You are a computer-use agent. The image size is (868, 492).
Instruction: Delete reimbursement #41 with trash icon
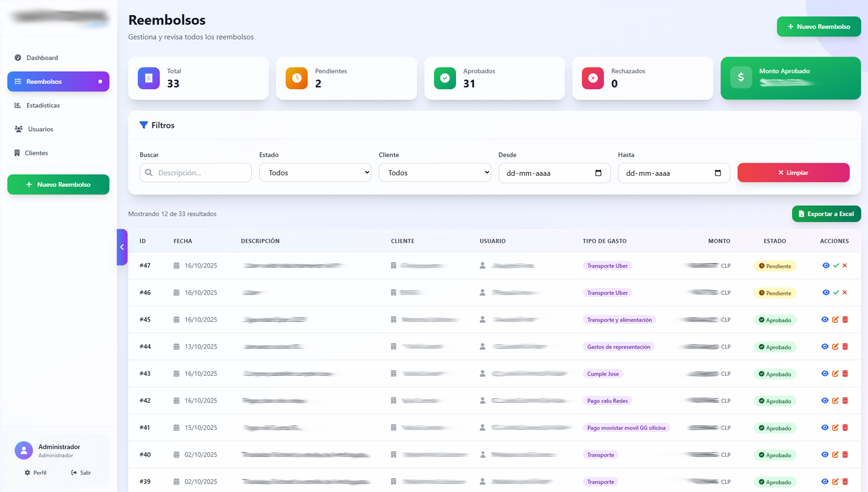[x=845, y=428]
